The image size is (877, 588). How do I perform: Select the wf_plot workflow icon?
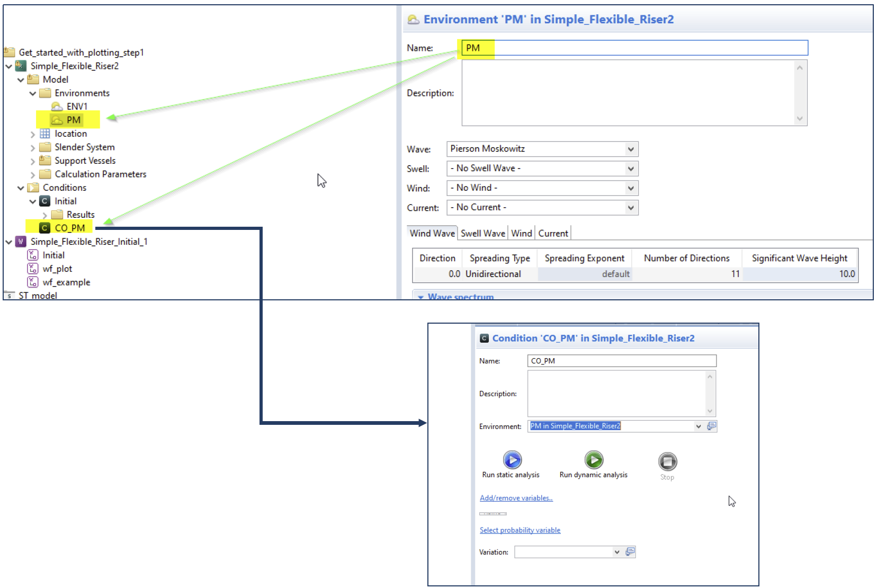pyautogui.click(x=33, y=269)
